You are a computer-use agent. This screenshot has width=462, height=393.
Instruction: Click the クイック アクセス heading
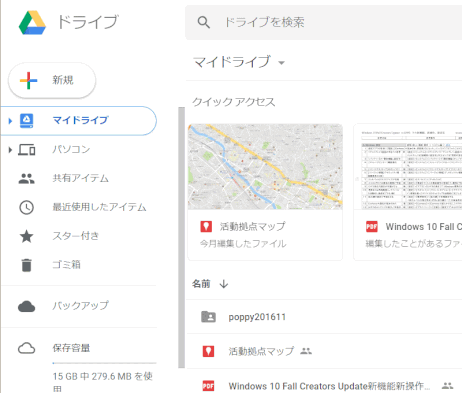point(234,102)
